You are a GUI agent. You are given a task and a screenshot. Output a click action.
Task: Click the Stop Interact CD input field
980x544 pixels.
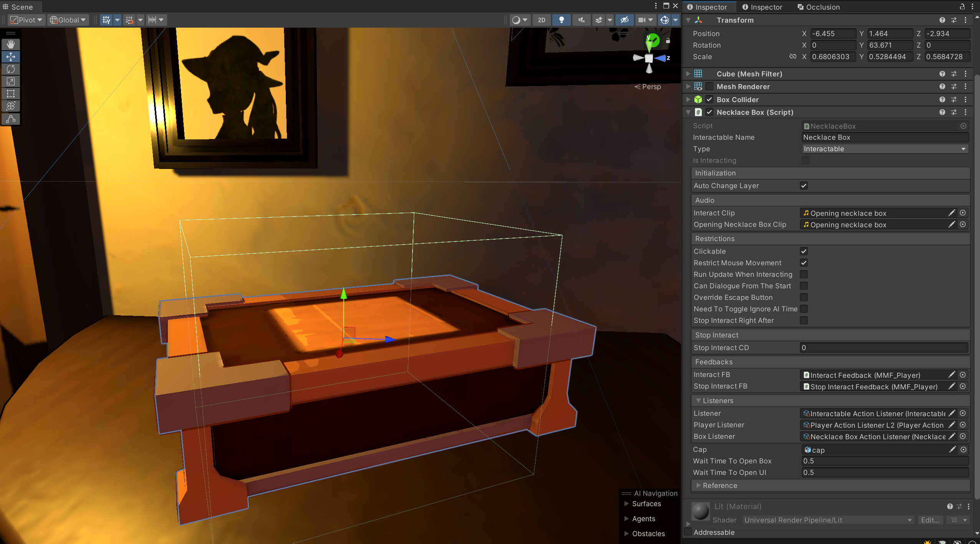pos(884,348)
